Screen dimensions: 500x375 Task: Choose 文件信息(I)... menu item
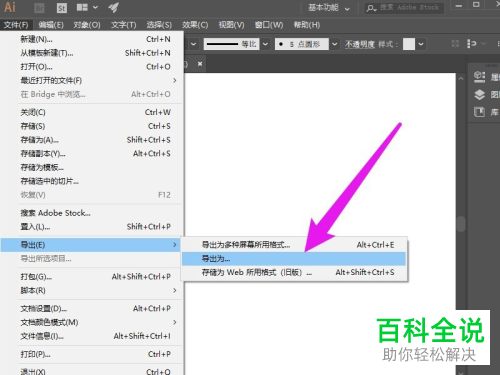click(x=92, y=336)
